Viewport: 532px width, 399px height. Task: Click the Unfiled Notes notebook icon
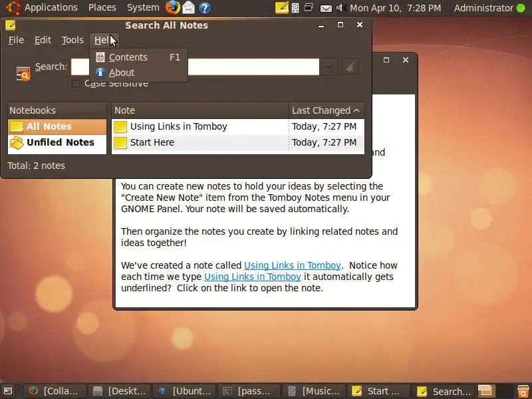click(x=16, y=142)
